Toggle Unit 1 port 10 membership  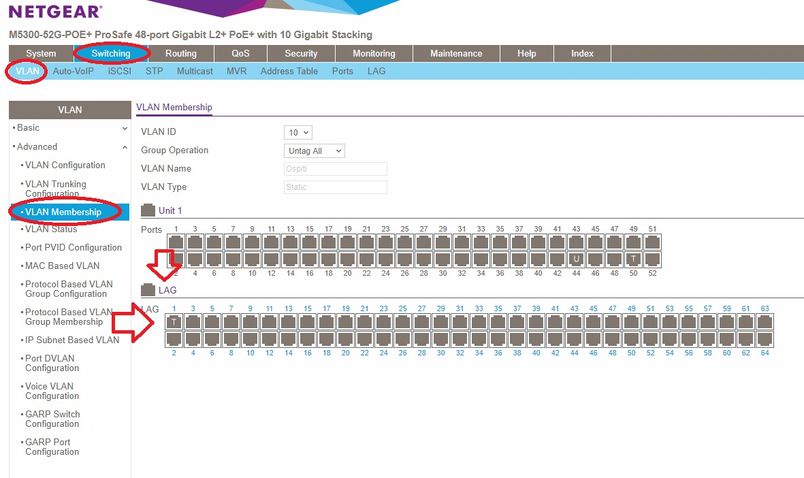point(252,259)
